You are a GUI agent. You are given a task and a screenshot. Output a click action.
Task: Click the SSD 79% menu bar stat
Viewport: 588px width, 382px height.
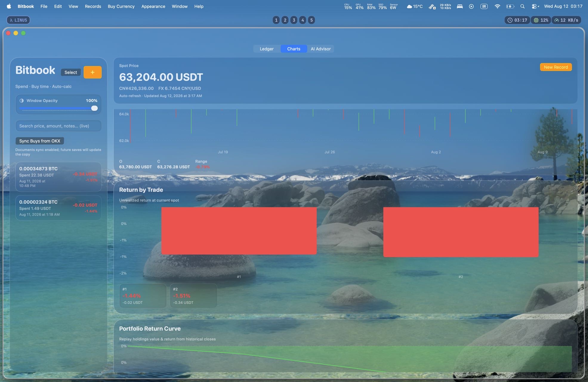tap(382, 6)
